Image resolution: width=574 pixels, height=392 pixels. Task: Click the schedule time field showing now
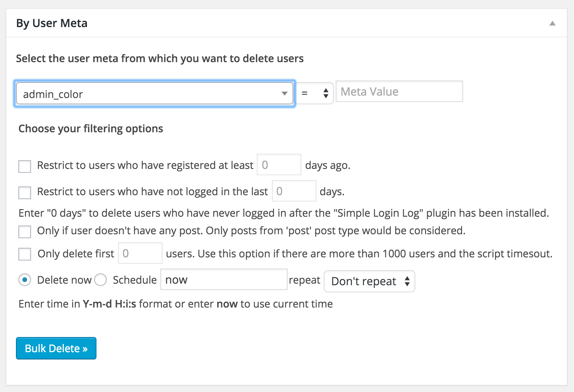click(x=224, y=279)
